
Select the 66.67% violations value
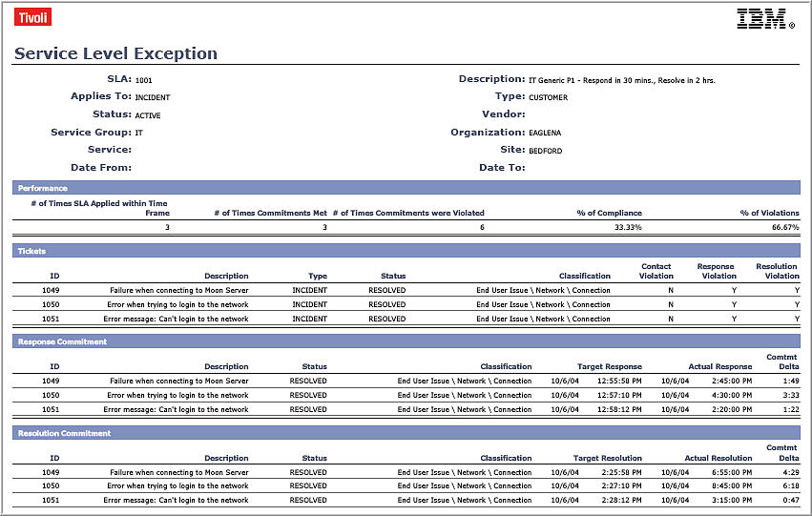click(785, 227)
